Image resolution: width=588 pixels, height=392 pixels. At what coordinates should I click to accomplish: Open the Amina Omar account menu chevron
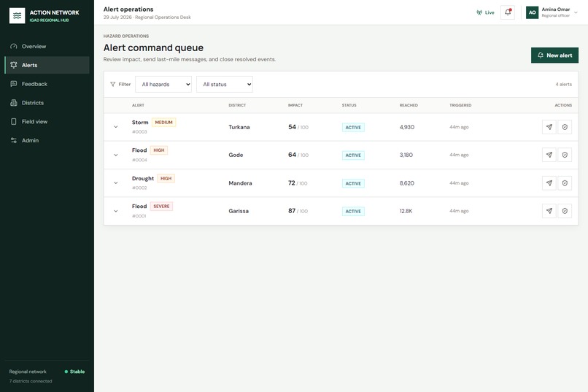576,12
